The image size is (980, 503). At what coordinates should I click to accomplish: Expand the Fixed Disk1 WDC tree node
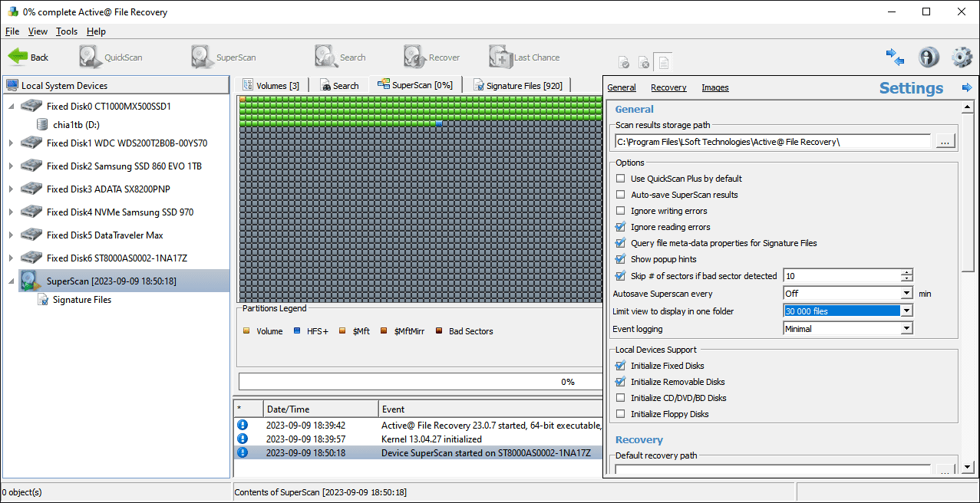[x=11, y=143]
